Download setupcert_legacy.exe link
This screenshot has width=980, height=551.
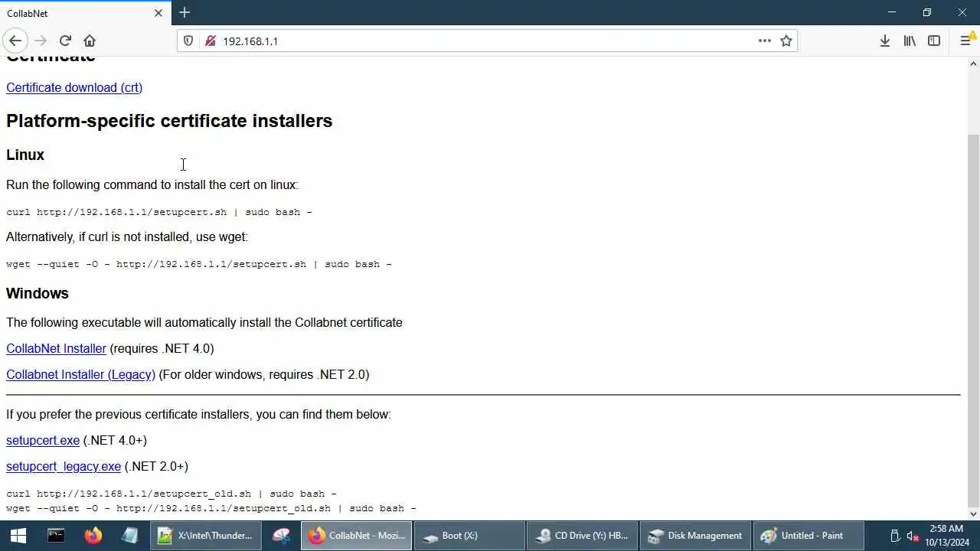[x=64, y=466]
